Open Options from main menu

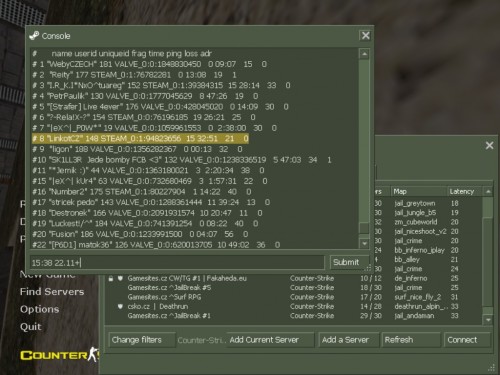[x=39, y=309]
